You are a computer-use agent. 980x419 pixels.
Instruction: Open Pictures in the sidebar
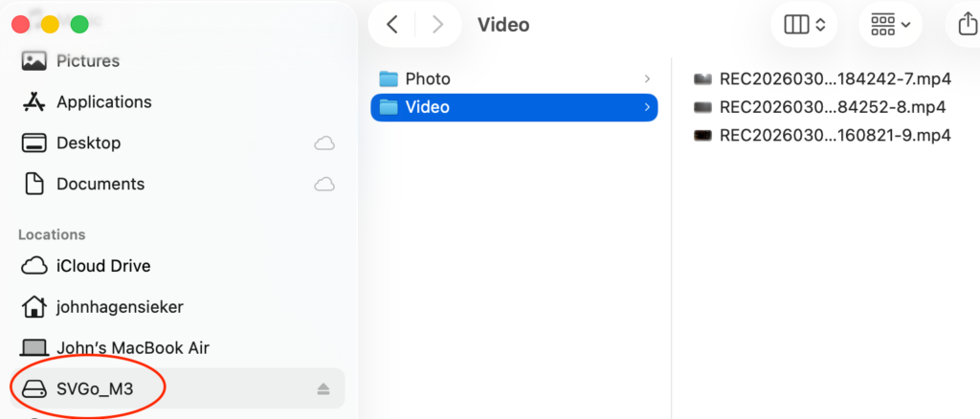click(87, 60)
